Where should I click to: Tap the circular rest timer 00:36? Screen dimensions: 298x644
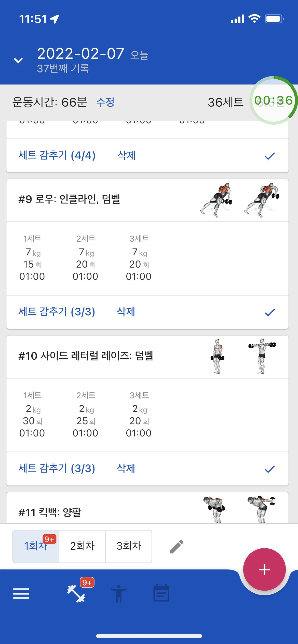pyautogui.click(x=274, y=100)
